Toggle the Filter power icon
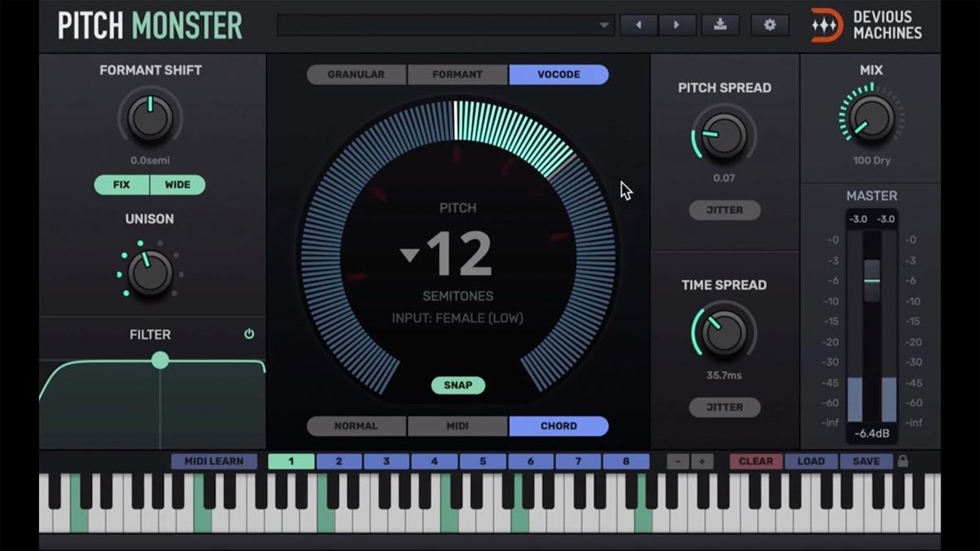This screenshot has height=551, width=980. [x=249, y=334]
